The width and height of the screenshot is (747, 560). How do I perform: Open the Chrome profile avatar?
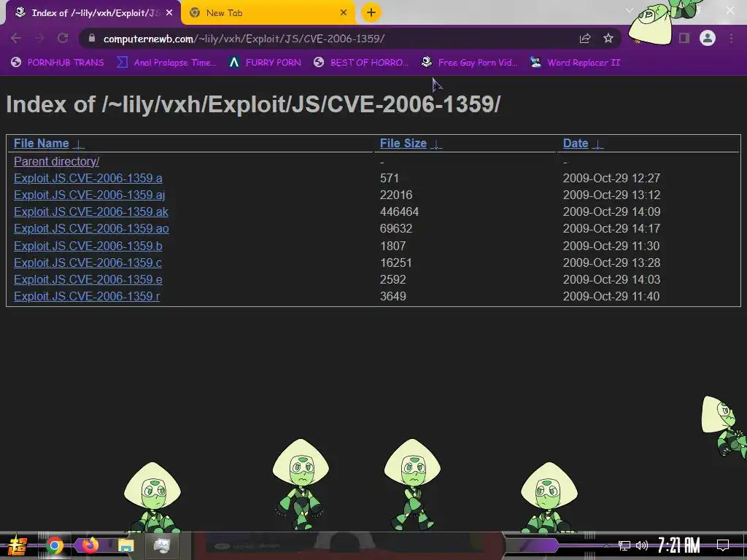click(708, 38)
